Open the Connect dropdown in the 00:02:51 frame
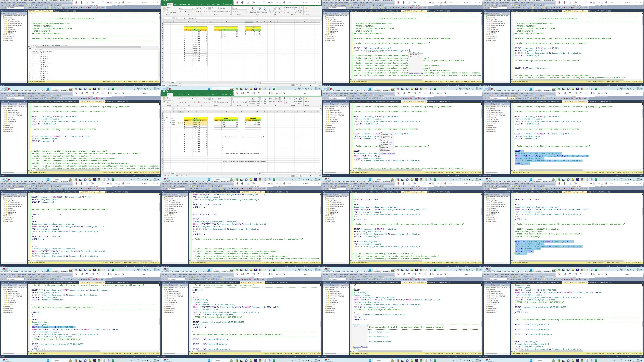The height and width of the screenshot is (362, 644). (x=4, y=13)
